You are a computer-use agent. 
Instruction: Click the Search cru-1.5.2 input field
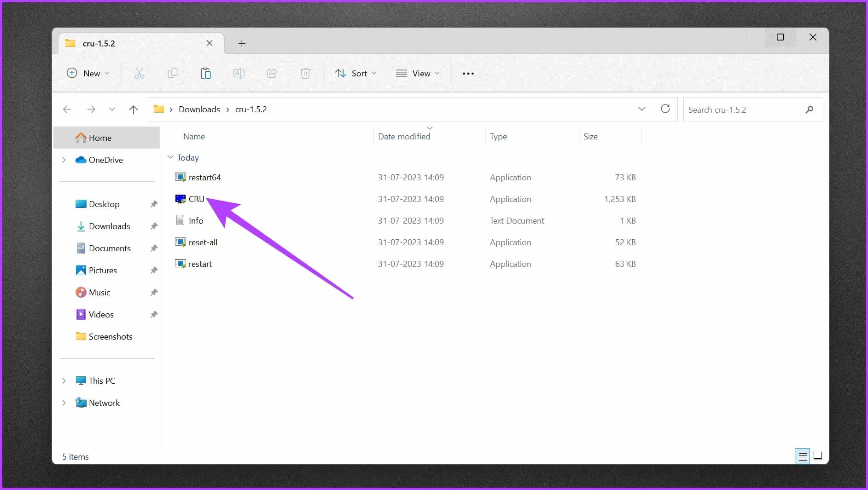coord(744,110)
